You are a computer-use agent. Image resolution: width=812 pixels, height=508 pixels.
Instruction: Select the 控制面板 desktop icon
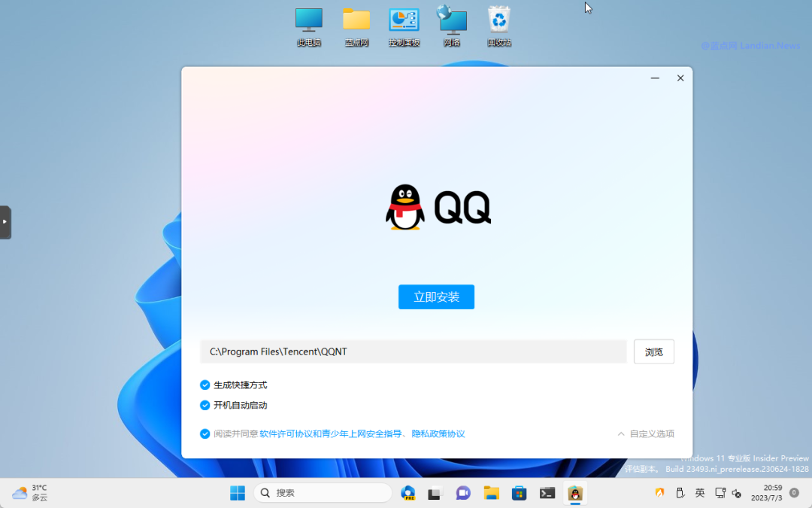pyautogui.click(x=404, y=27)
